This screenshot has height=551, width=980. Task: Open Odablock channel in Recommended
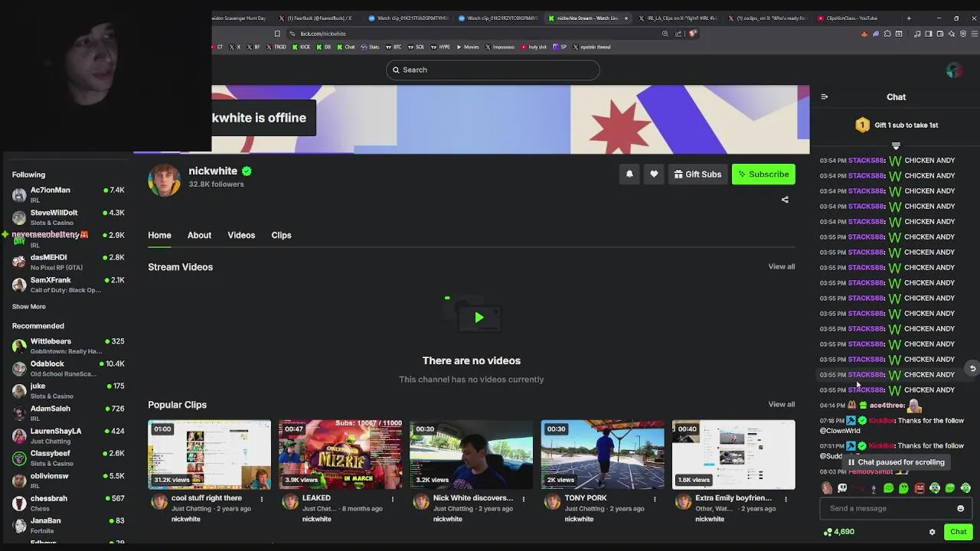pyautogui.click(x=67, y=368)
